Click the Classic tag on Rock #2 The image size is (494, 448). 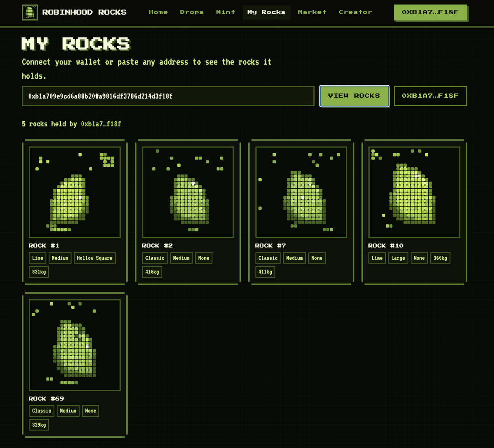point(155,258)
